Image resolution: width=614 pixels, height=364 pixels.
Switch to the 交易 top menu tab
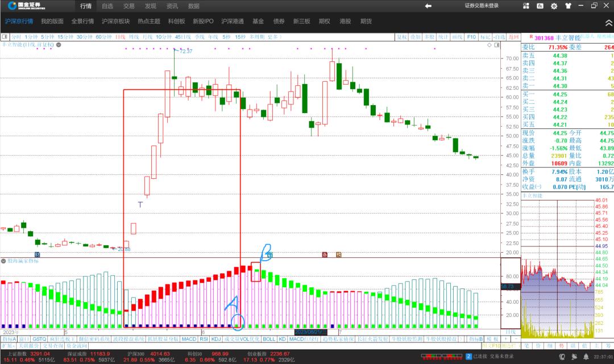pyautogui.click(x=129, y=6)
